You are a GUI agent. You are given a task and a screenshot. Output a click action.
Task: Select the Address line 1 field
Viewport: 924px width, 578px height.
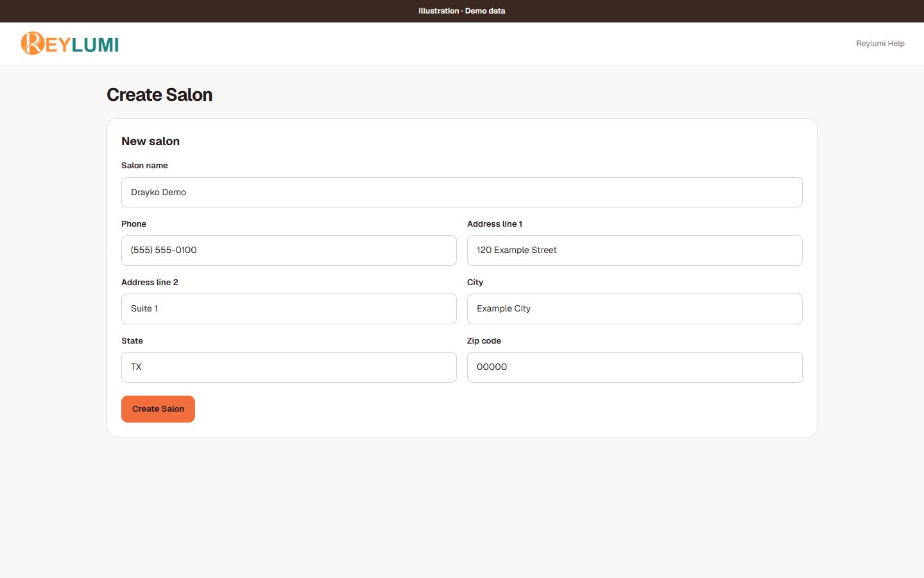[635, 250]
